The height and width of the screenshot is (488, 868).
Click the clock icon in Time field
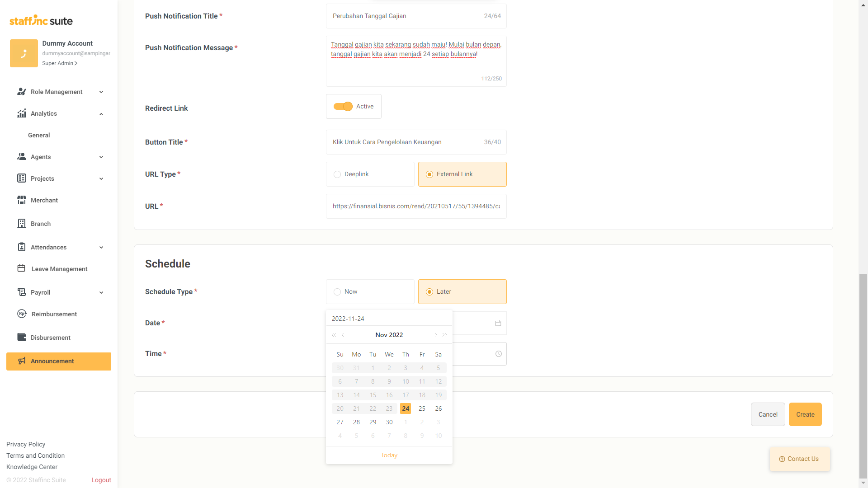(x=498, y=354)
